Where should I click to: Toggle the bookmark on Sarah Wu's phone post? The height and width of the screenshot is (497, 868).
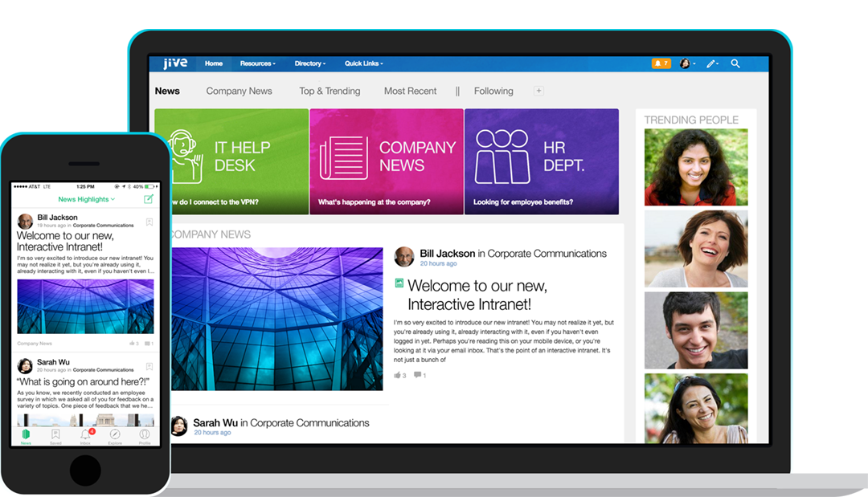149,366
